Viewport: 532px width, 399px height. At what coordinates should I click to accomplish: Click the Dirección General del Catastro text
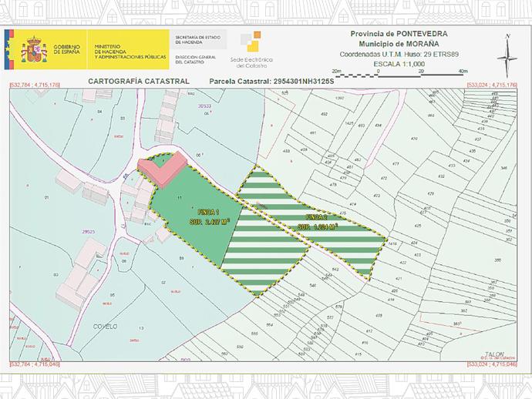200,59
